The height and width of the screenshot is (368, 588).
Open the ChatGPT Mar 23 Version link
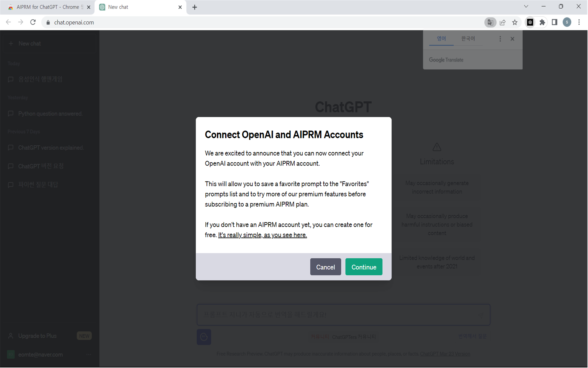tap(445, 354)
